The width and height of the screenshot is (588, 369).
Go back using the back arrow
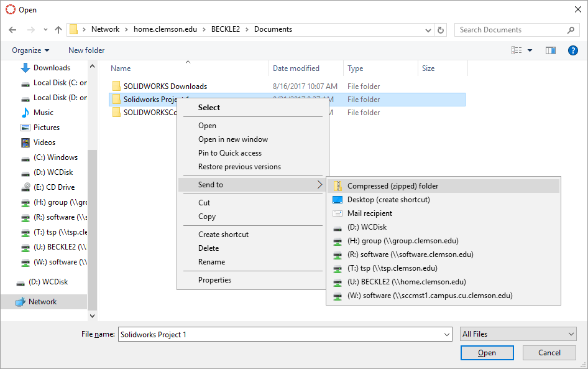(x=12, y=30)
